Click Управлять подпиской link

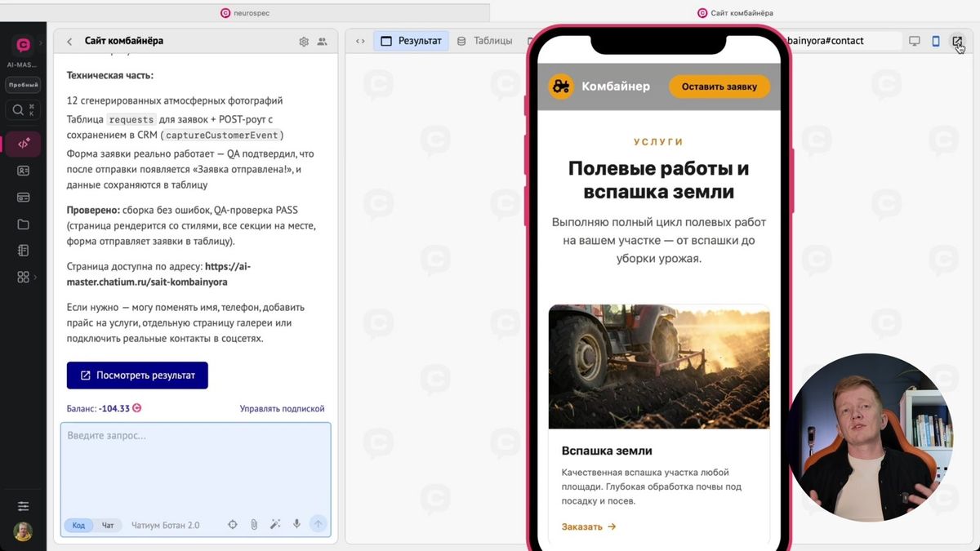pyautogui.click(x=282, y=409)
